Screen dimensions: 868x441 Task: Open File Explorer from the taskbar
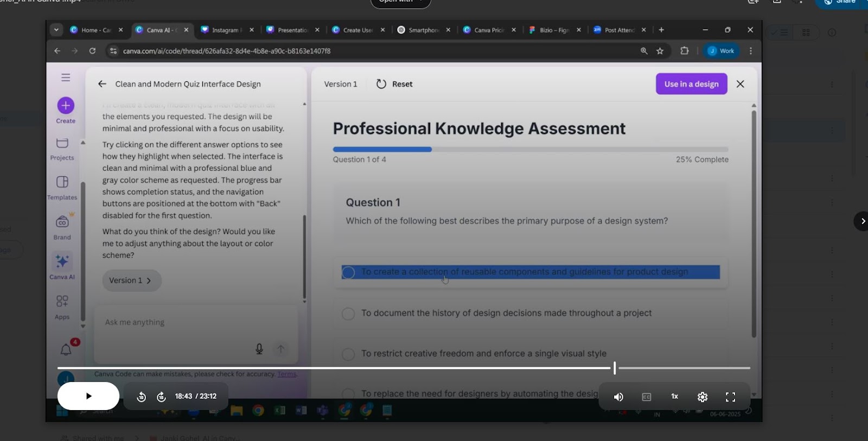(237, 411)
